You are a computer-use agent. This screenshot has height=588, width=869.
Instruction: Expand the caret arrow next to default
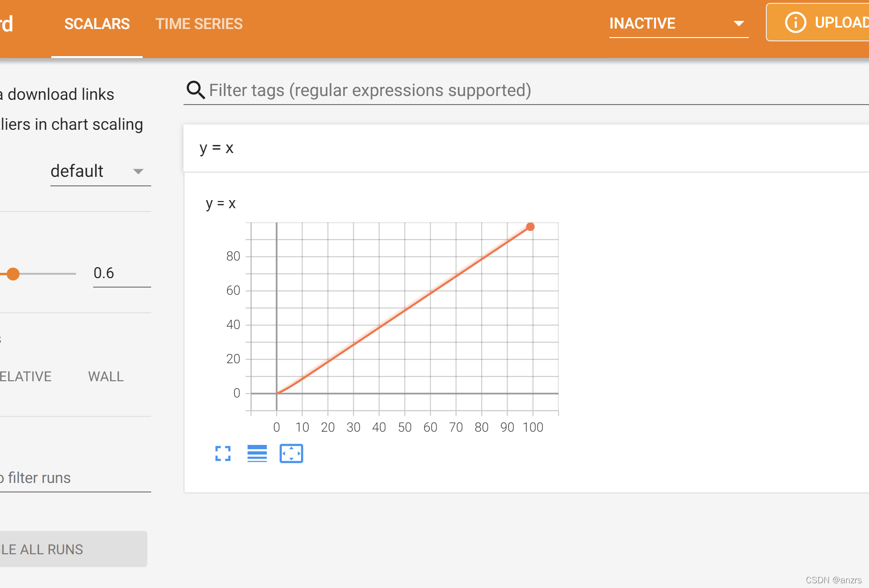(x=138, y=171)
